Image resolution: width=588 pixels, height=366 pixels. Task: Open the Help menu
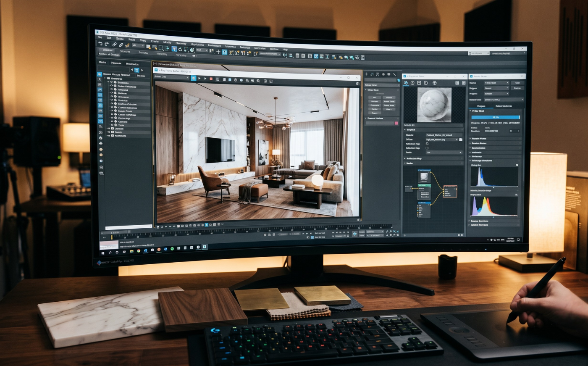click(285, 49)
